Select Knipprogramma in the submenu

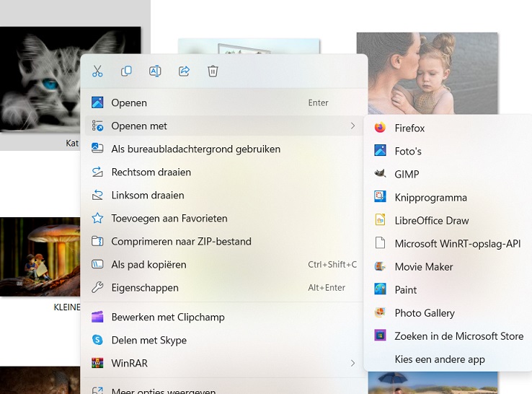click(430, 198)
